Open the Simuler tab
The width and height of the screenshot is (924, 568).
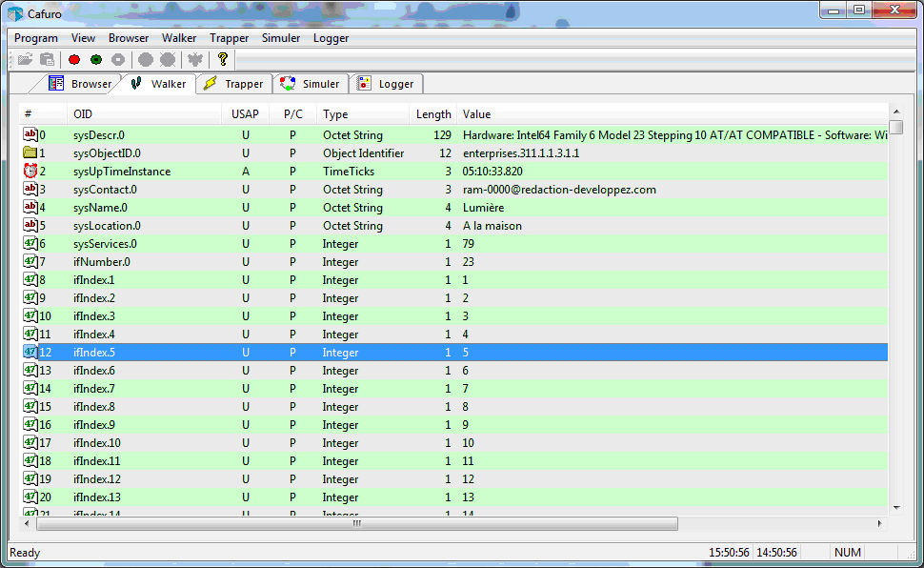(311, 84)
